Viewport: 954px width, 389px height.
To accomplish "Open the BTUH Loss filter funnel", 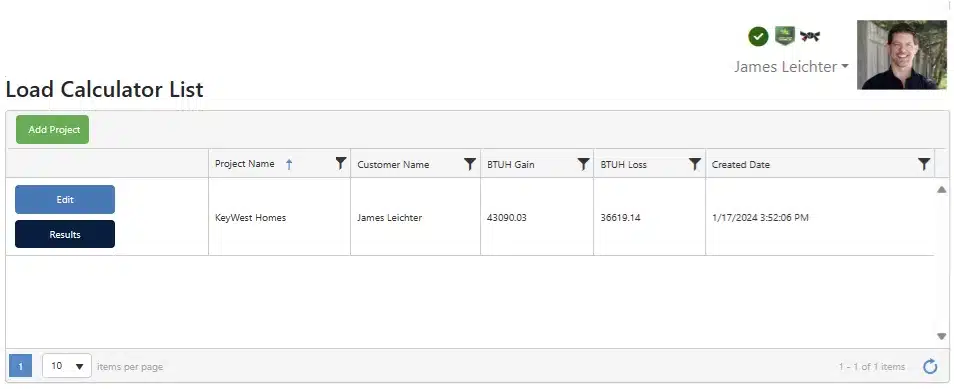I will point(695,164).
